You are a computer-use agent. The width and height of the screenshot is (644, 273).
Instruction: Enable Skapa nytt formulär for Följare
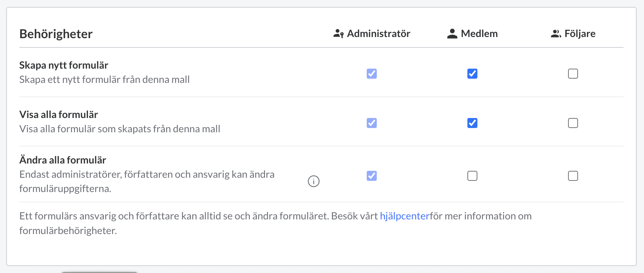point(573,73)
